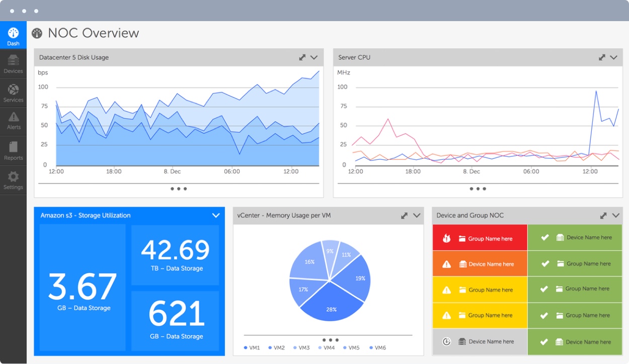Open the Devices sidebar section
This screenshot has width=629, height=364.
pyautogui.click(x=13, y=64)
